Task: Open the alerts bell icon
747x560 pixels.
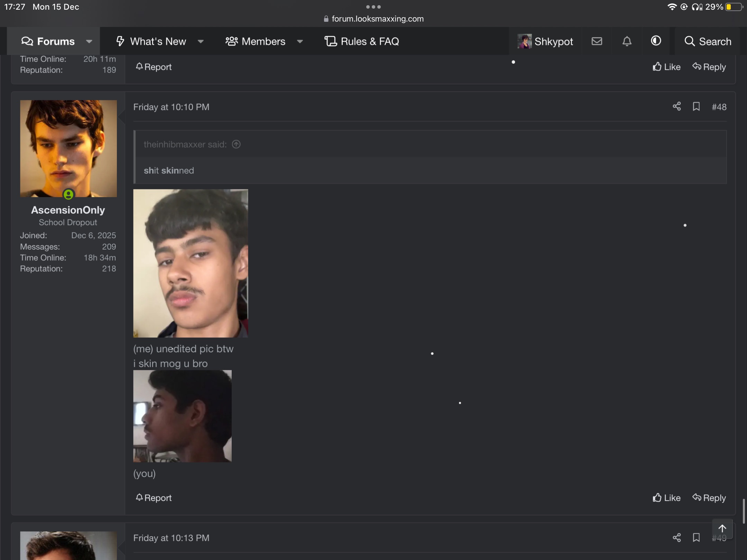Action: coord(627,41)
